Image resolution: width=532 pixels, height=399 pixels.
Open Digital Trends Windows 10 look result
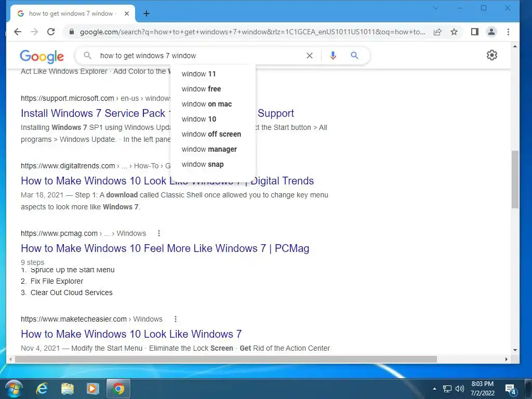167,181
